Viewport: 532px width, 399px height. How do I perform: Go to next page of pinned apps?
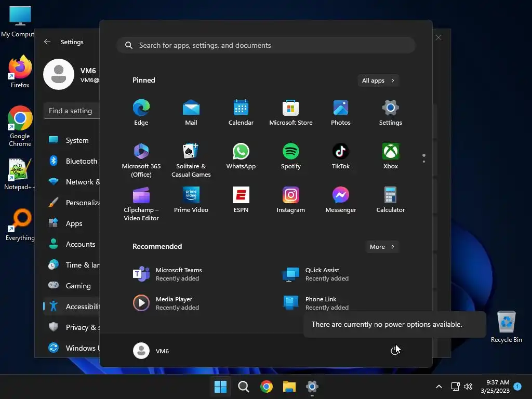pyautogui.click(x=424, y=162)
